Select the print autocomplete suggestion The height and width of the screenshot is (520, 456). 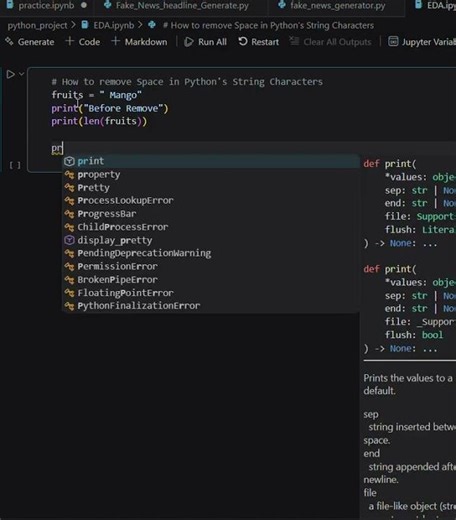211,161
